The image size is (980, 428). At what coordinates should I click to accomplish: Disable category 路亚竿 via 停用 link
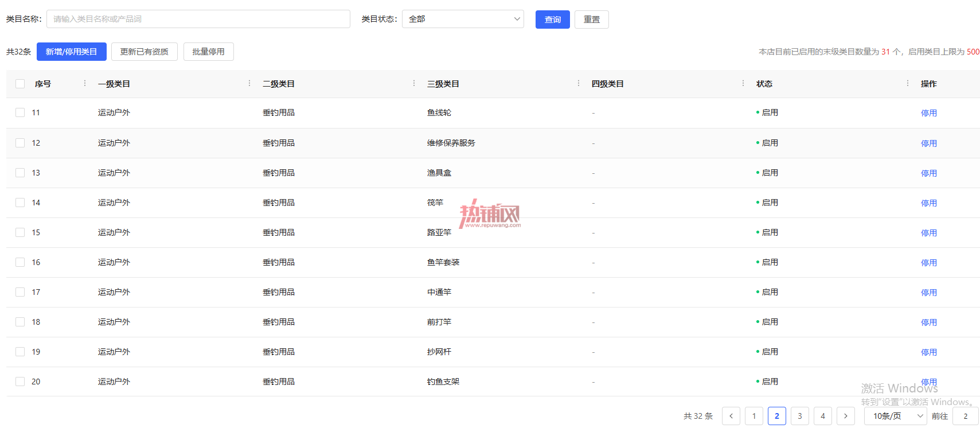click(x=929, y=233)
